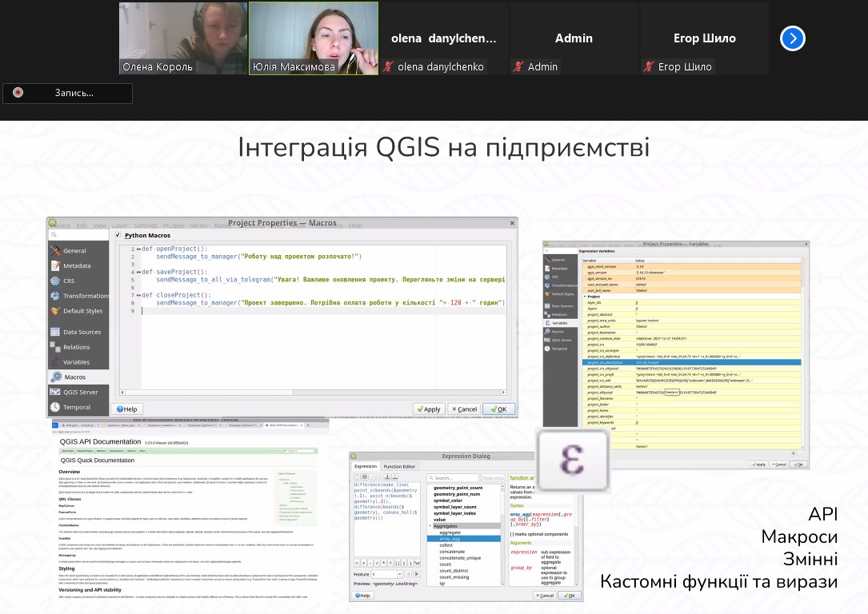Click Apply in Macros dialog
The width and height of the screenshot is (868, 614).
click(x=429, y=409)
